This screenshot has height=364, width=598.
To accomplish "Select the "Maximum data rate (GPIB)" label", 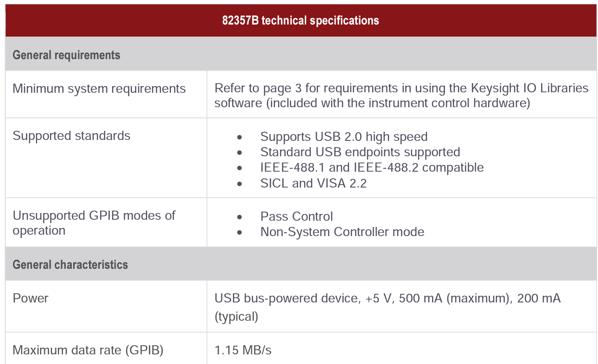I will coord(88,351).
